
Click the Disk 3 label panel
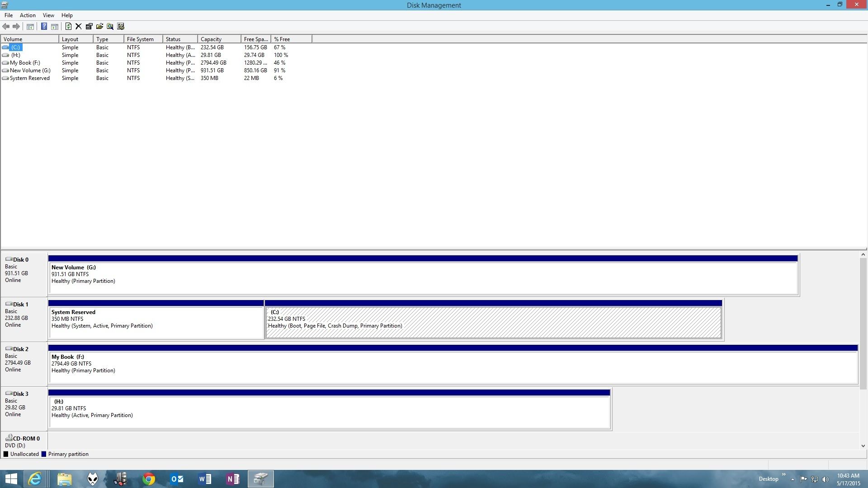pos(24,408)
